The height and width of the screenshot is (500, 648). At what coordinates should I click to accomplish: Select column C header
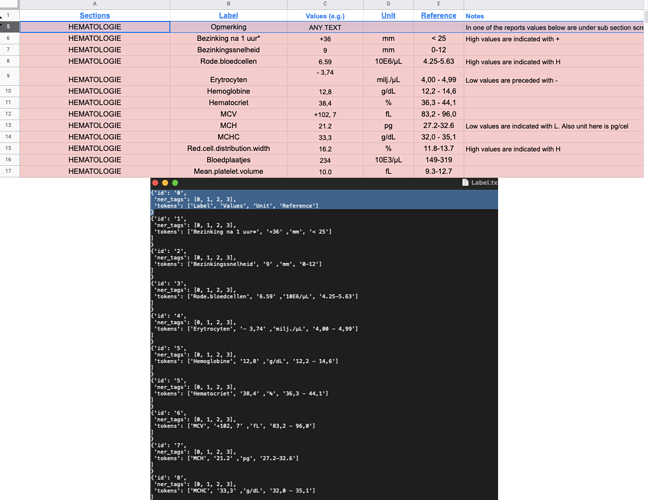pos(325,4)
